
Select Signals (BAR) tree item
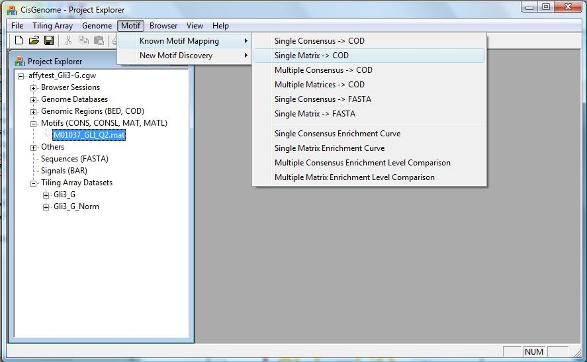tap(64, 171)
